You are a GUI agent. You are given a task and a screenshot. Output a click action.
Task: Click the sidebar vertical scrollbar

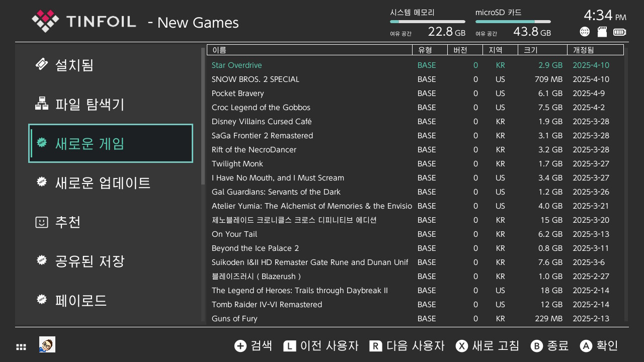[x=203, y=117]
